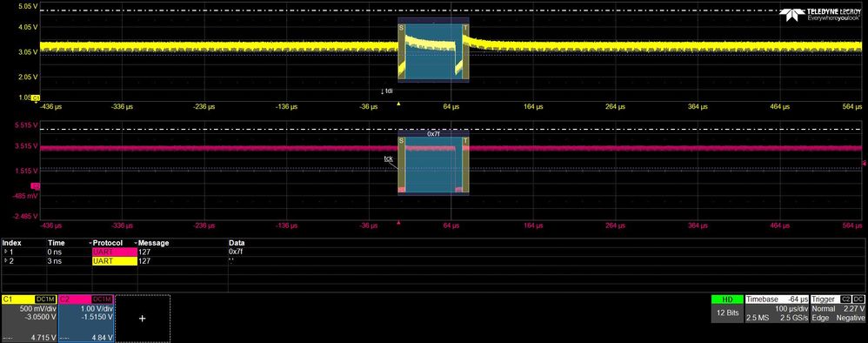Click the tdi trace label
This screenshot has height=343, width=868.
coord(387,91)
